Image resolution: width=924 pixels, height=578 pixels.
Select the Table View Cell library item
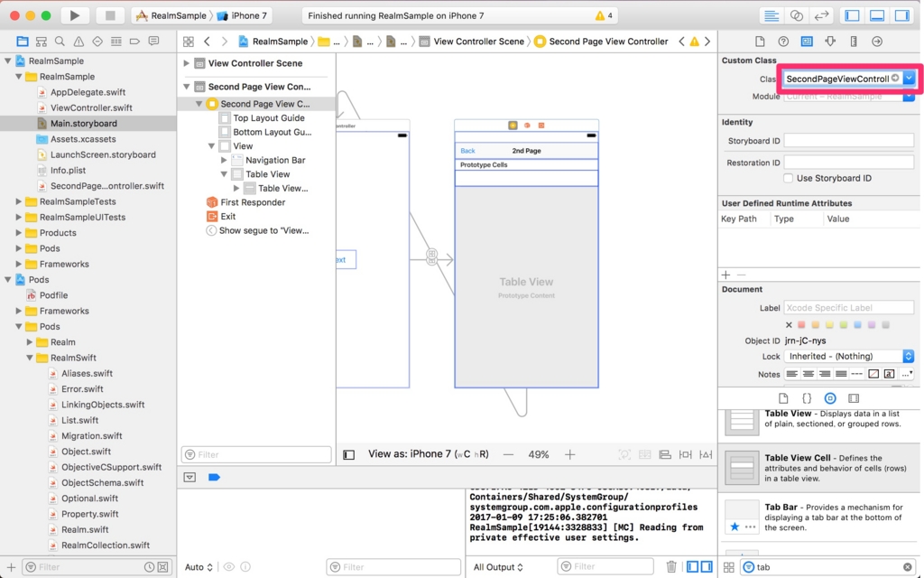821,469
